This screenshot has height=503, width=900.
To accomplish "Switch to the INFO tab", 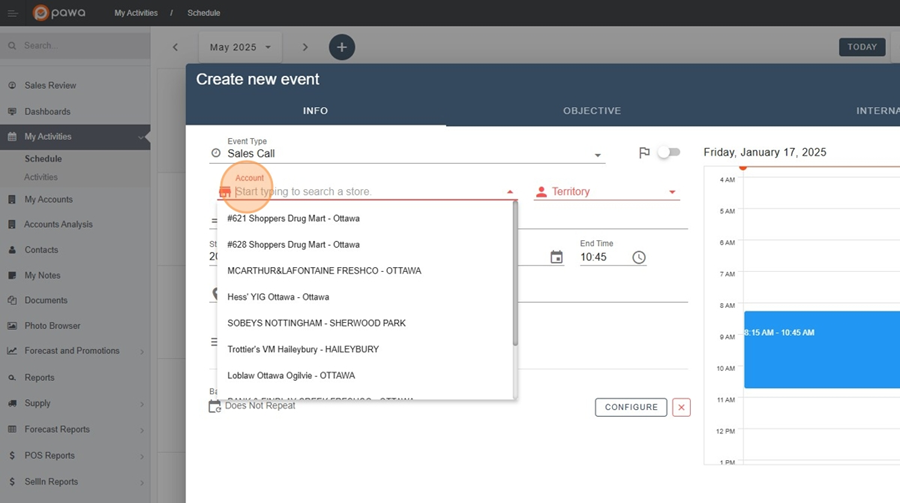I will coord(316,111).
